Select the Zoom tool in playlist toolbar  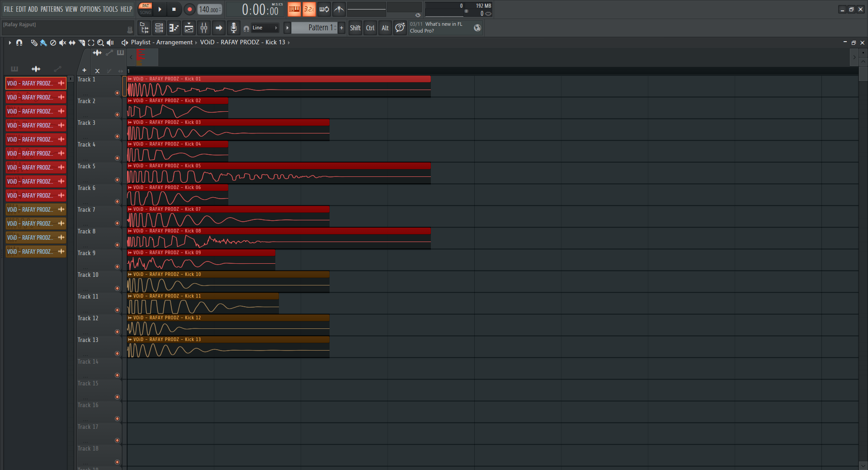[x=100, y=43]
